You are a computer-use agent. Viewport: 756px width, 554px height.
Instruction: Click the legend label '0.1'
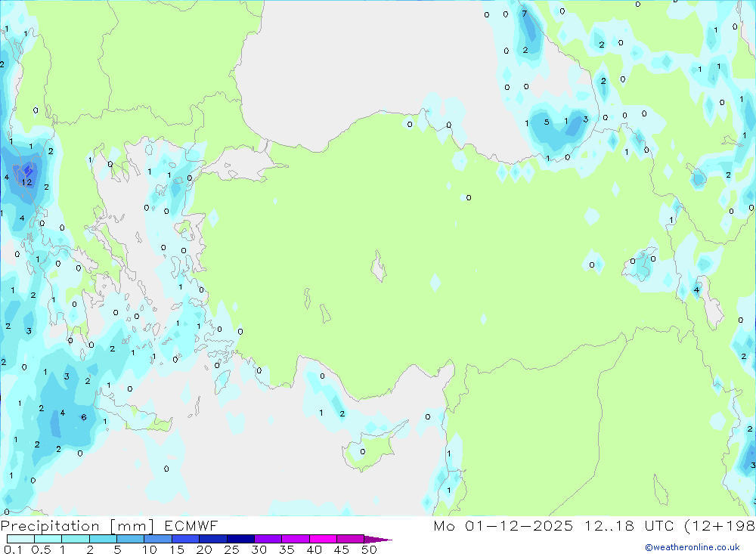click(x=13, y=549)
